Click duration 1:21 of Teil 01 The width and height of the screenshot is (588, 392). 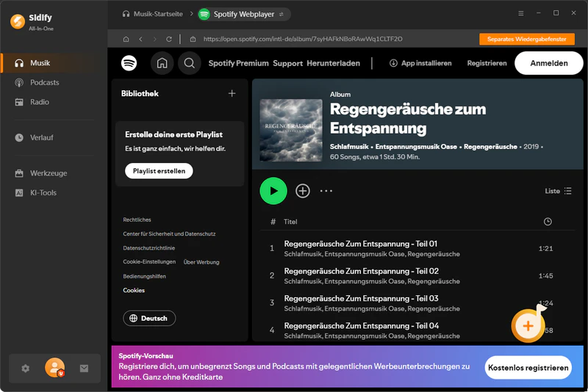545,248
